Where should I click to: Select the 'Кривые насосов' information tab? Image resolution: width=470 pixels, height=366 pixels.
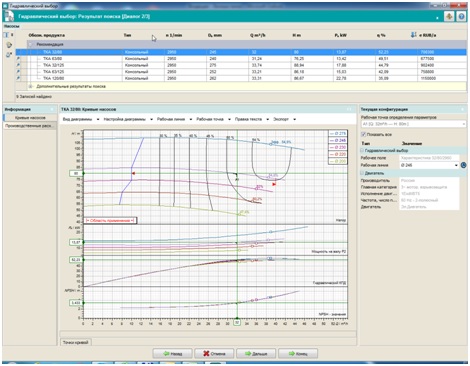coord(30,118)
